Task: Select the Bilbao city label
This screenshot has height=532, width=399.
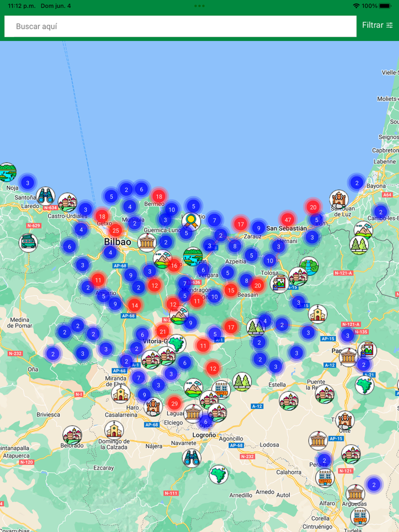Action: pos(117,242)
